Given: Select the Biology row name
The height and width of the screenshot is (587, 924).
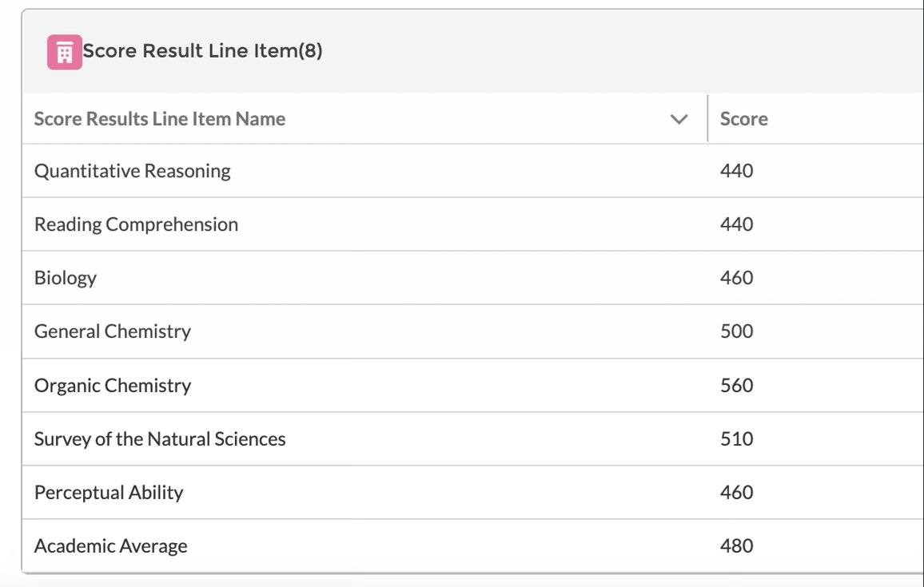Looking at the screenshot, I should point(66,278).
